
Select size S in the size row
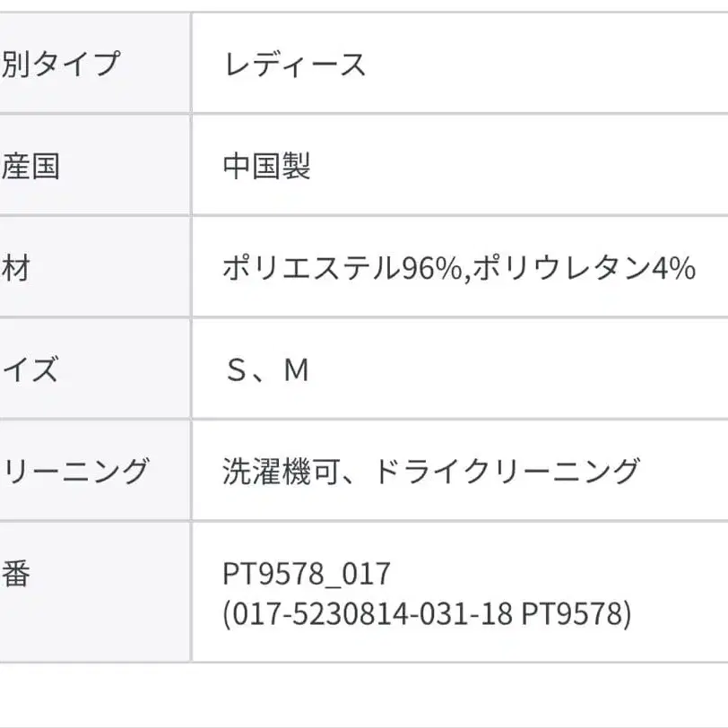[236, 370]
